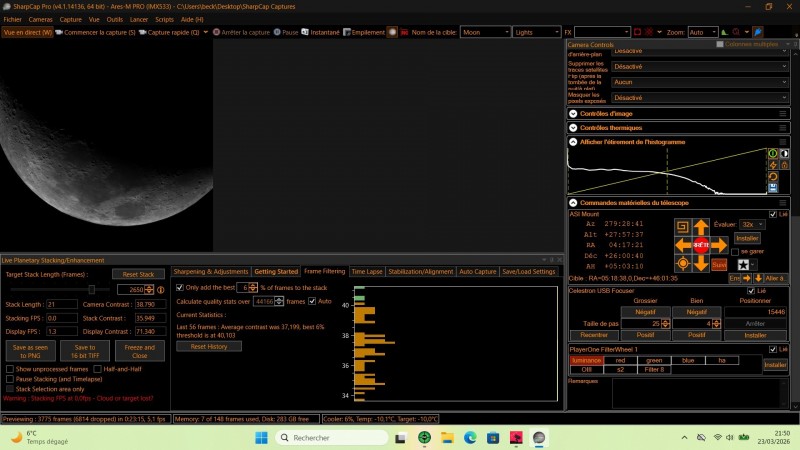Click the blue pin icon at toolbar end

coord(758,32)
